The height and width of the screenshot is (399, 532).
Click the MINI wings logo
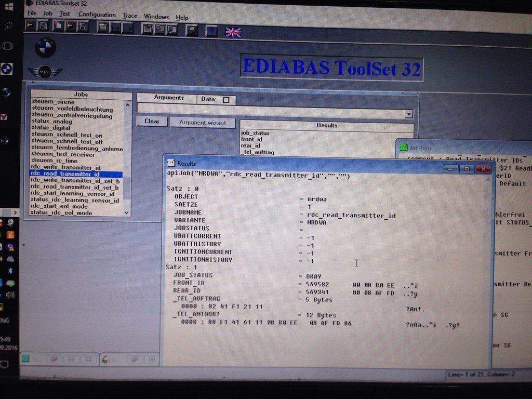click(45, 72)
